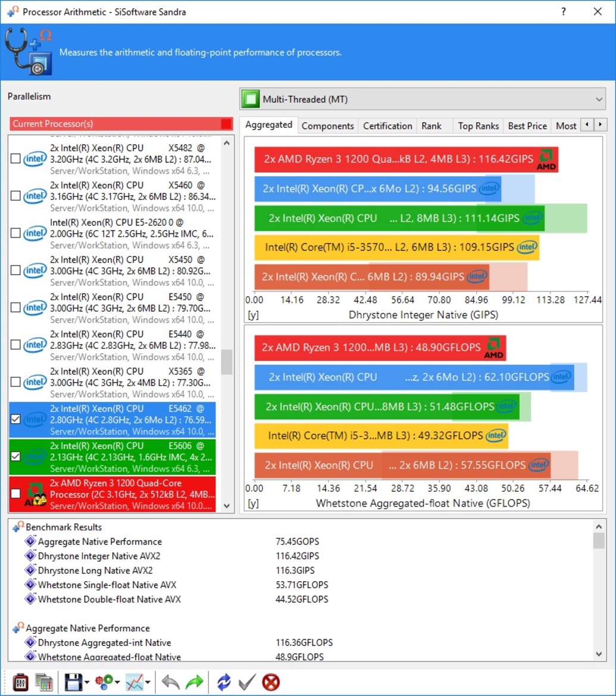Go forward with the green arrow icon

(x=194, y=682)
